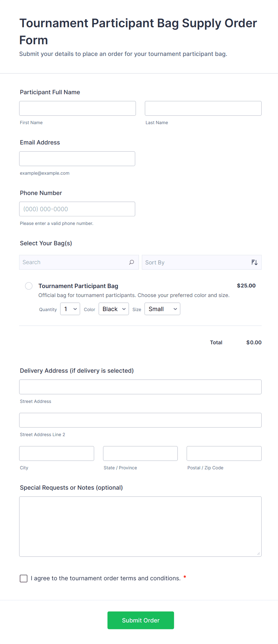The height and width of the screenshot is (644, 278).
Task: Open the Quantity dropdown
Action: click(x=70, y=309)
